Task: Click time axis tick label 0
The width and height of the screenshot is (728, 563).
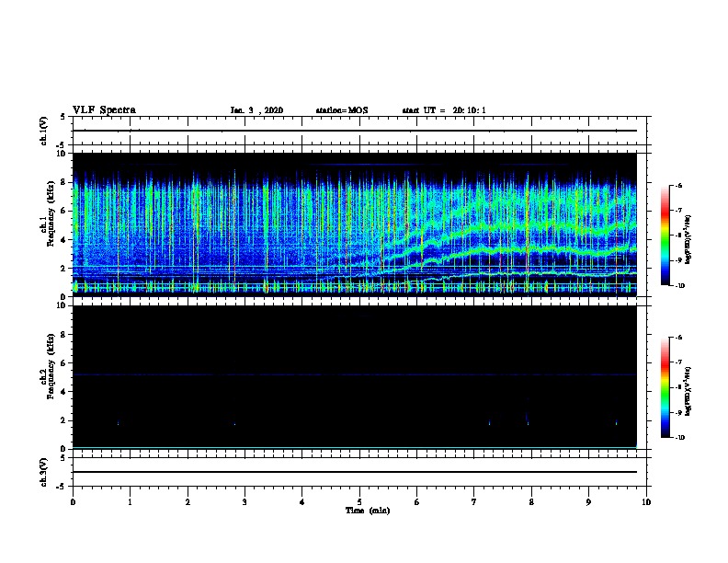Action: pos(73,502)
